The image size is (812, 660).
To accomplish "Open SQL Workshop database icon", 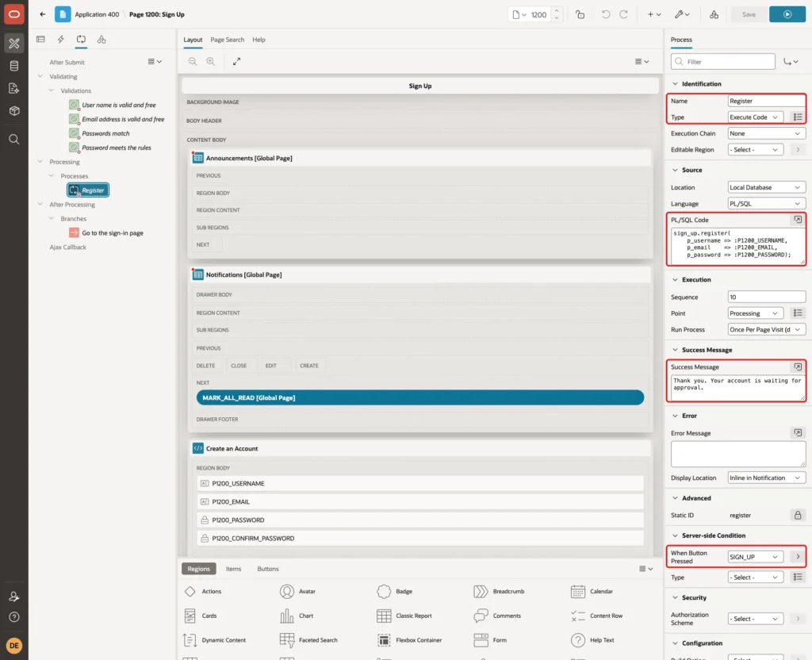I will [x=14, y=66].
